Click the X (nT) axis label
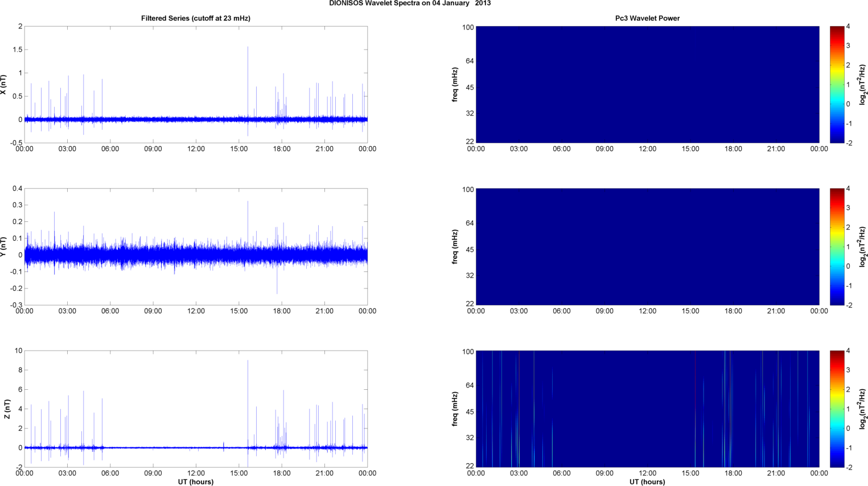This screenshot has width=868, height=486. coord(3,85)
